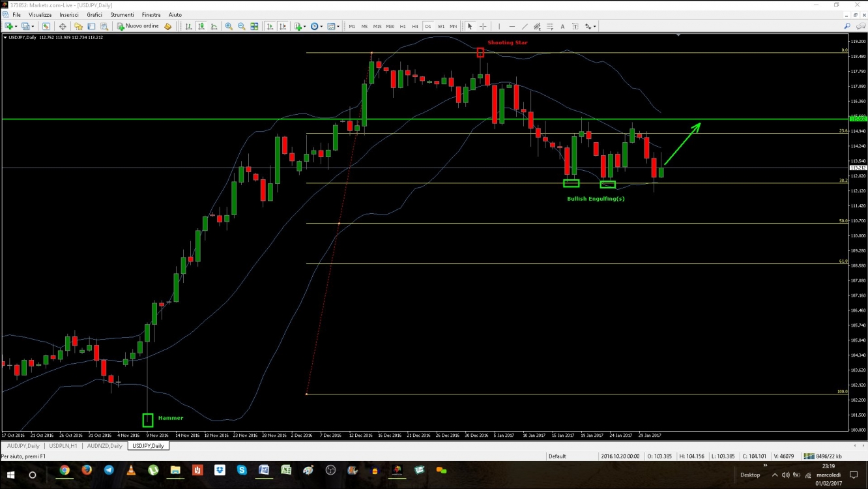
Task: Open the chart periods dropdown
Action: pyautogui.click(x=317, y=26)
